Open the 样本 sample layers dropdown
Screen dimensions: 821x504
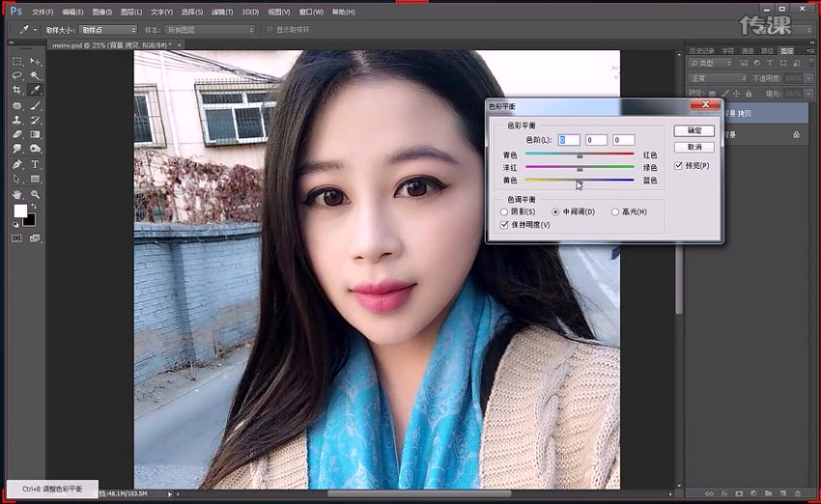point(209,30)
